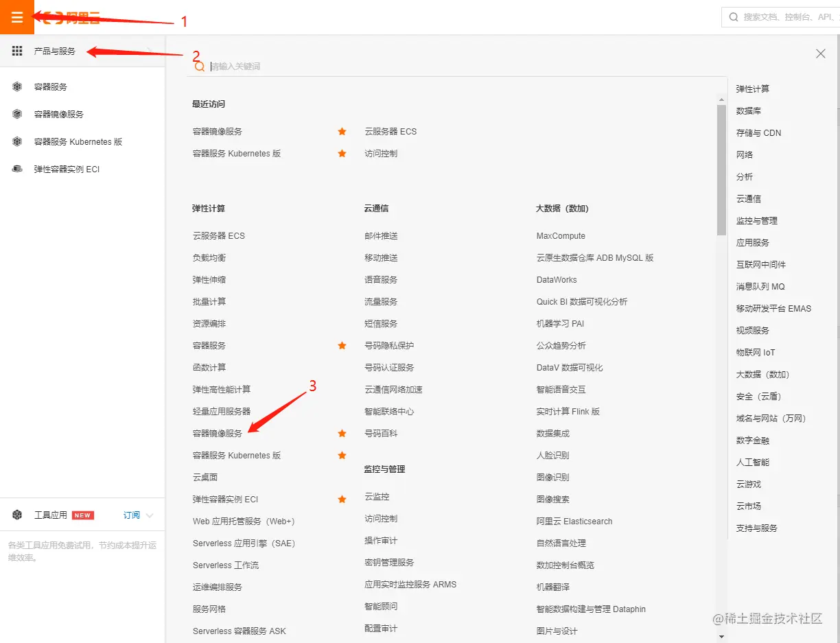The width and height of the screenshot is (840, 643).
Task: Expand the 产品与服务 arrow
Action: tap(150, 51)
